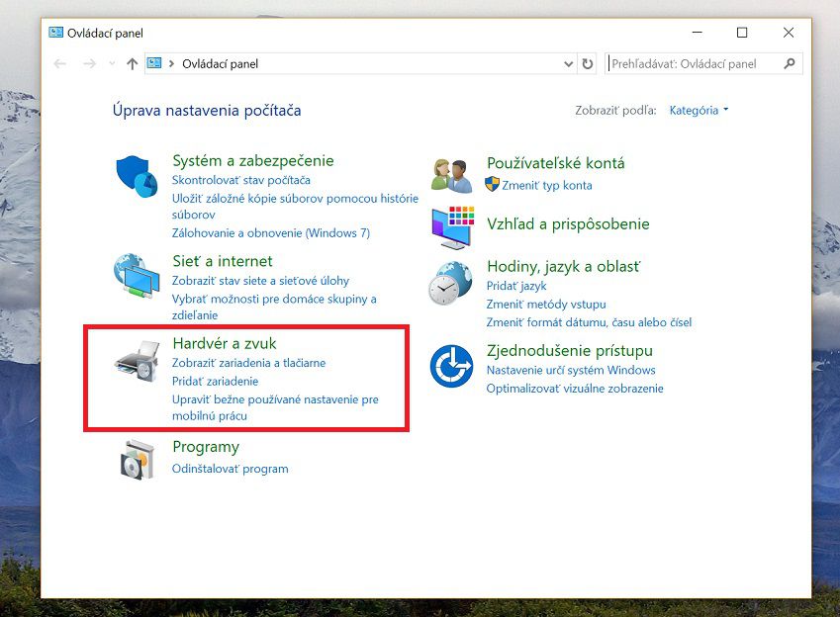Go up one level with up arrow

click(x=132, y=63)
